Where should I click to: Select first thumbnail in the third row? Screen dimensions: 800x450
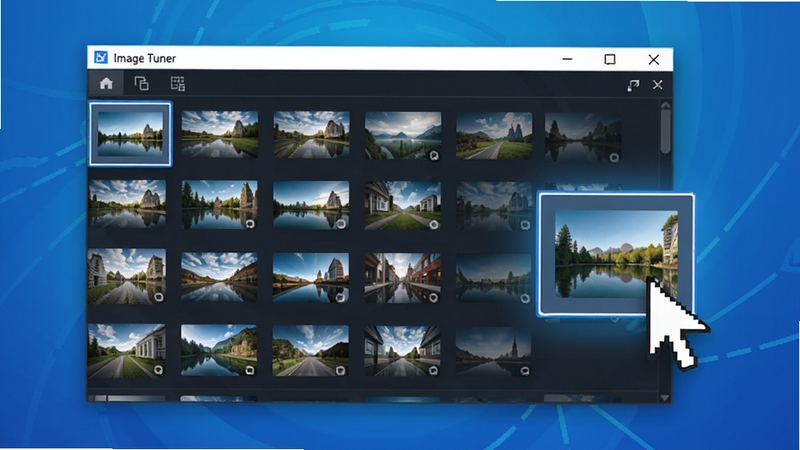(127, 276)
